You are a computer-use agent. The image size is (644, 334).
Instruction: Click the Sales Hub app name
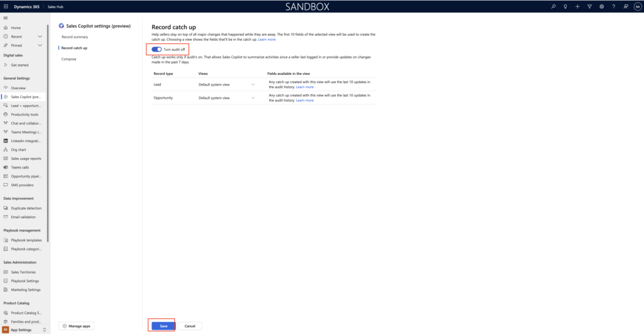pyautogui.click(x=55, y=6)
